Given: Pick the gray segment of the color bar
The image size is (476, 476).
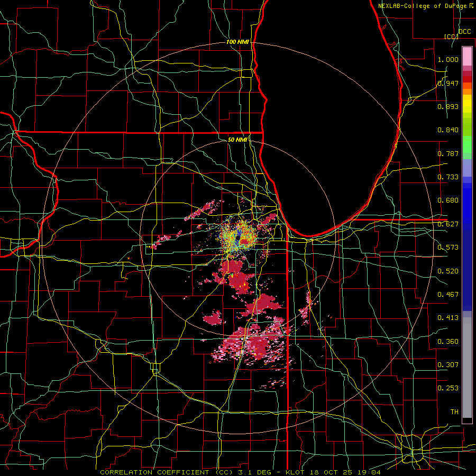Looking at the screenshot, I should tap(467, 368).
